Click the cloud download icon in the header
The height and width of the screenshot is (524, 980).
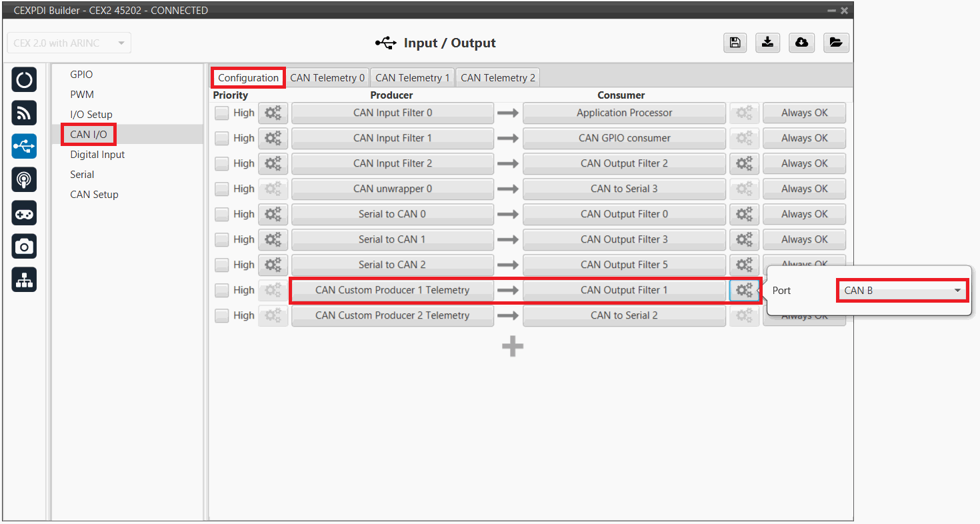tap(802, 43)
